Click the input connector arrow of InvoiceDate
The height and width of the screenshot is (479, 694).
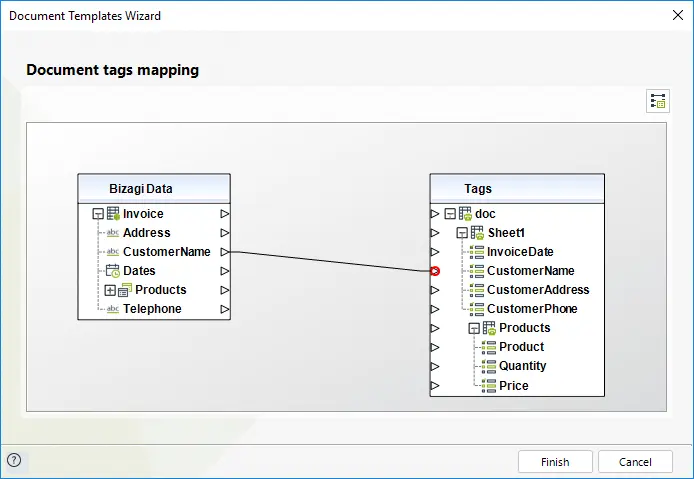tap(435, 252)
